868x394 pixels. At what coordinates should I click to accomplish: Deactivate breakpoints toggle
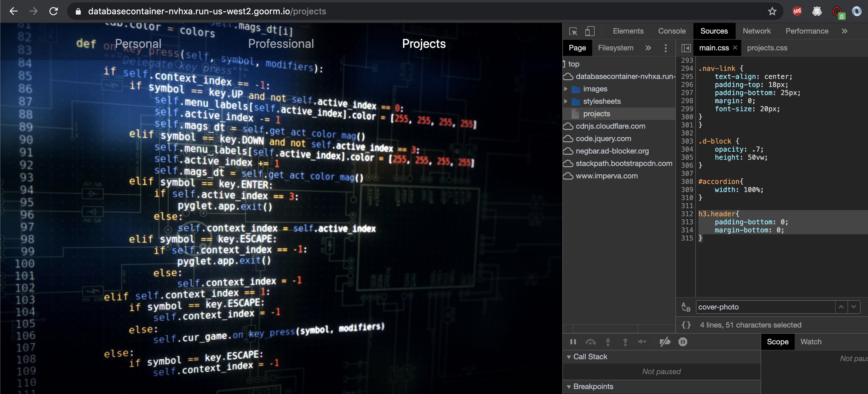click(665, 342)
